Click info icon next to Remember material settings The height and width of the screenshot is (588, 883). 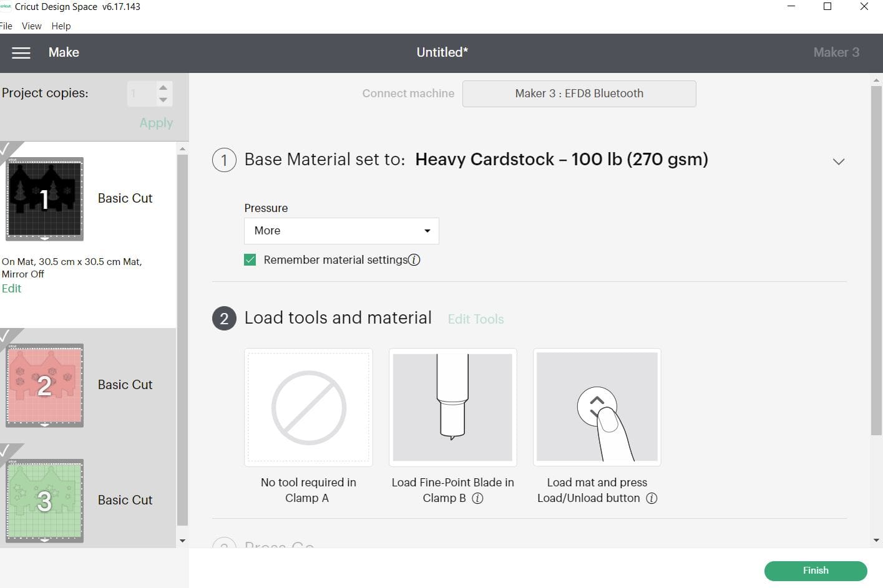414,260
